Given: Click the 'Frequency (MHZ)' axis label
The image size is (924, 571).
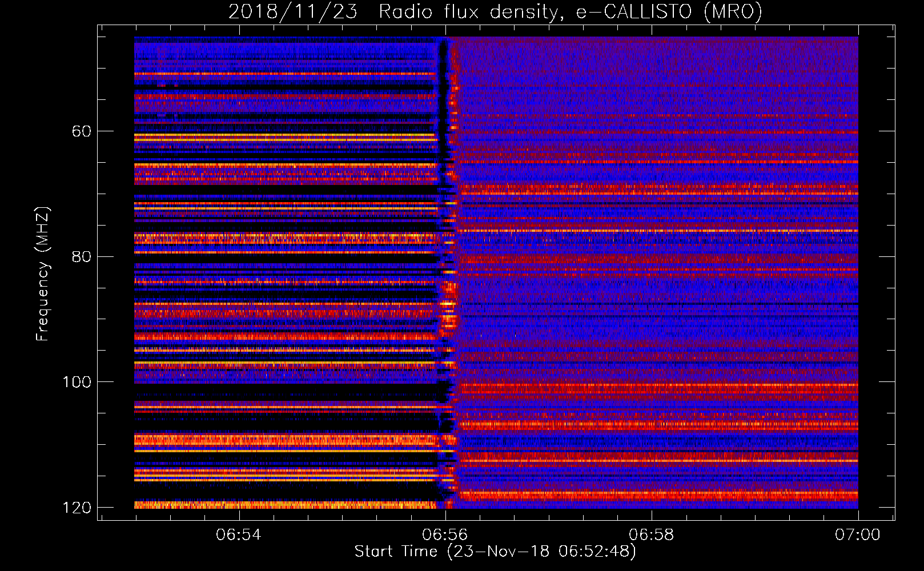Looking at the screenshot, I should point(43,274).
